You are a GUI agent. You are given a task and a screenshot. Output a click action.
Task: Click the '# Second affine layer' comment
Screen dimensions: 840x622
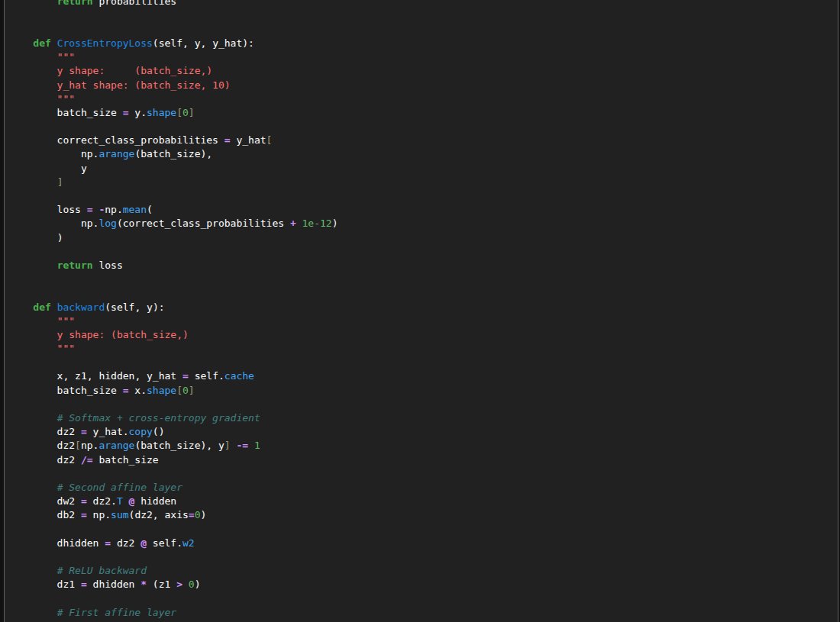tap(119, 488)
